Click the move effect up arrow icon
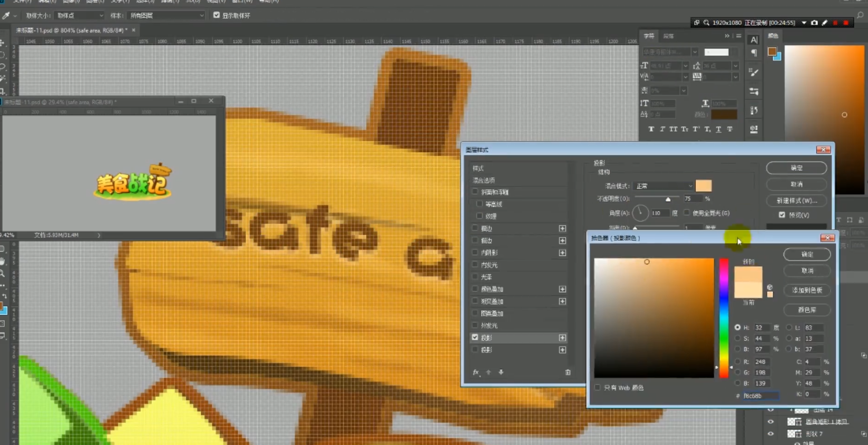Image resolution: width=868 pixels, height=445 pixels. tap(489, 372)
